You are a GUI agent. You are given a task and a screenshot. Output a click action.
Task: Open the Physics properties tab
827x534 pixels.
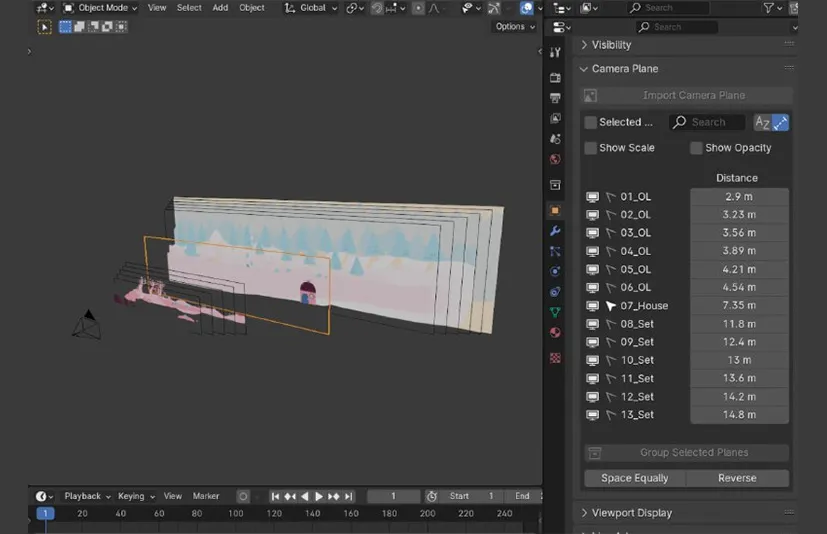pos(555,271)
